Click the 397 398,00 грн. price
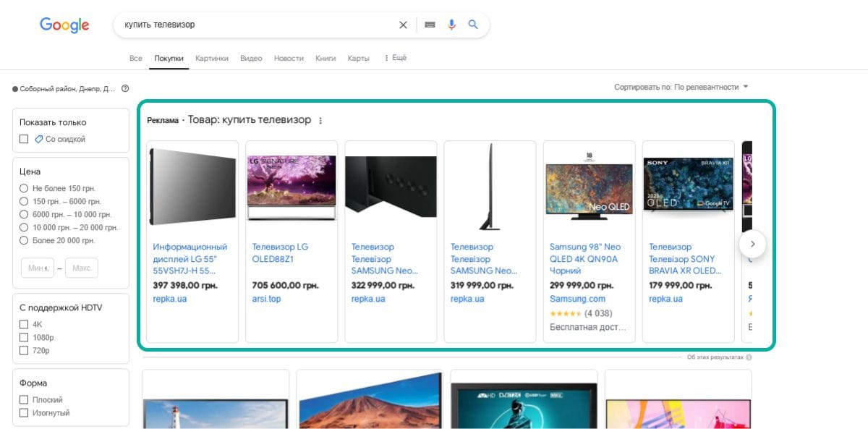This screenshot has width=868, height=429. [185, 286]
